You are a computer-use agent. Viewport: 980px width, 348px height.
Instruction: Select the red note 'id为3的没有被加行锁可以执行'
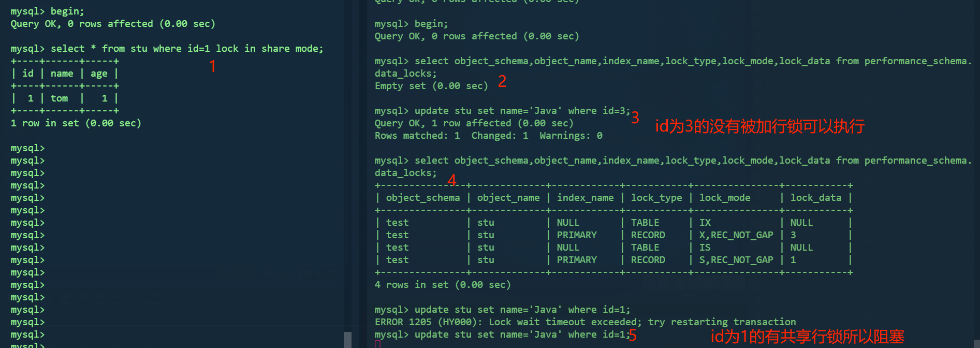coord(759,126)
